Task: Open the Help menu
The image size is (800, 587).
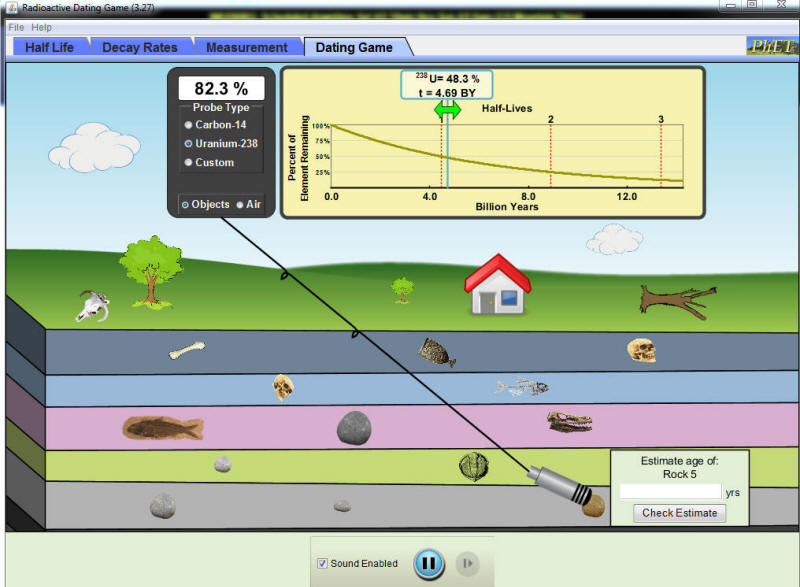Action: point(41,28)
